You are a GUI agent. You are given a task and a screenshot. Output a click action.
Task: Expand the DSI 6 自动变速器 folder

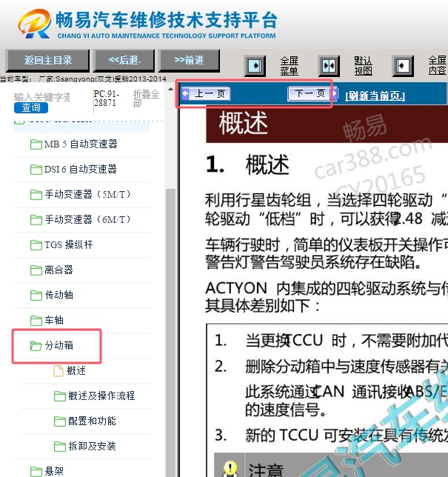[80, 169]
